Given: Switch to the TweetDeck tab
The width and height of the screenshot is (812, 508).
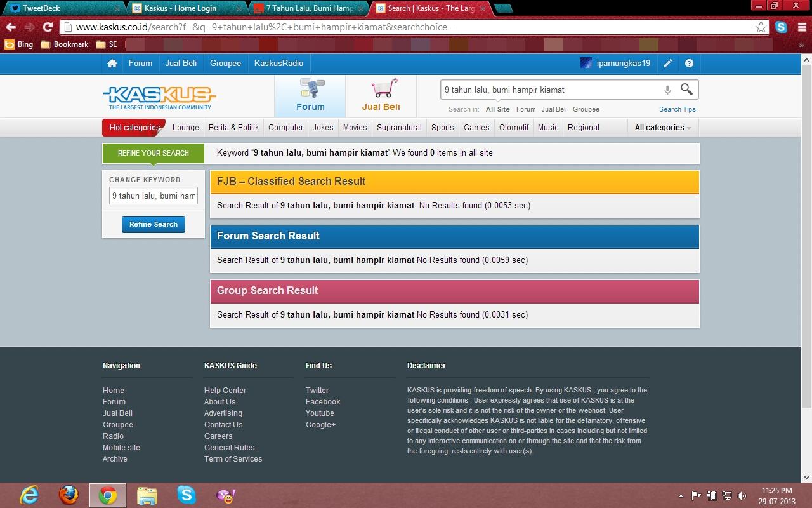Looking at the screenshot, I should [x=62, y=8].
